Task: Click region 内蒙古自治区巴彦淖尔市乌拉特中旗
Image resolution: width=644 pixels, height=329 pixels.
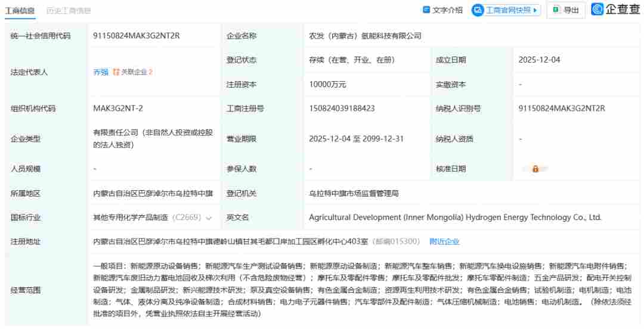Action: click(x=153, y=194)
